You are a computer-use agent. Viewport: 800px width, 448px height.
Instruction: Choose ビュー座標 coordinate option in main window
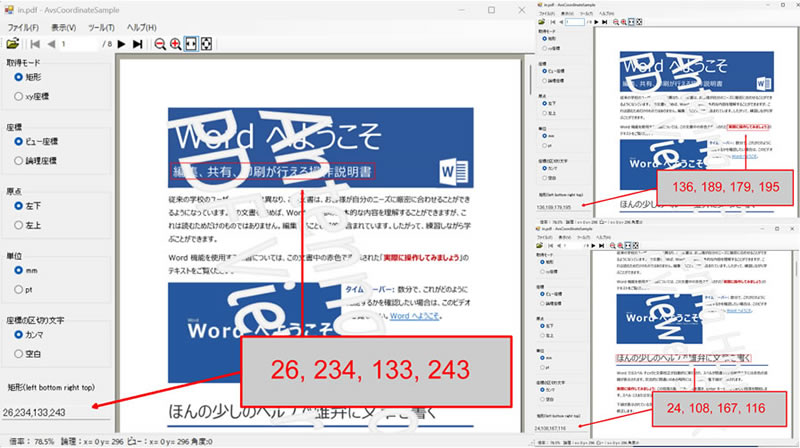pyautogui.click(x=36, y=141)
